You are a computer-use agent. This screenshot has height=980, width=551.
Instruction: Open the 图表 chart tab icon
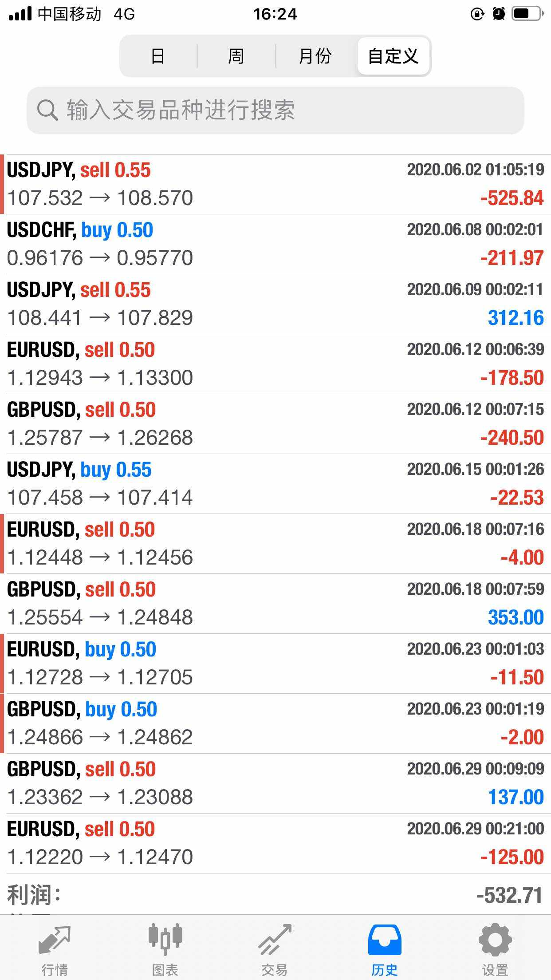[165, 940]
